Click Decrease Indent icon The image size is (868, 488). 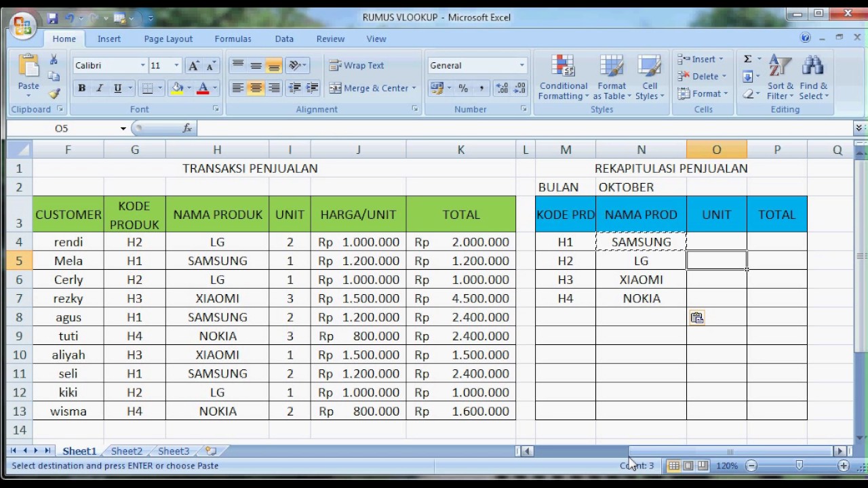tap(294, 88)
